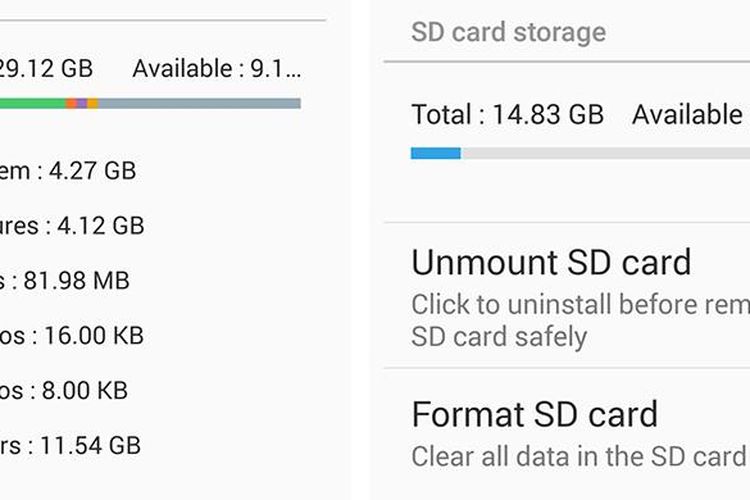Tap 'Click to uninstall before' description text
This screenshot has width=750, height=500.
tap(580, 304)
